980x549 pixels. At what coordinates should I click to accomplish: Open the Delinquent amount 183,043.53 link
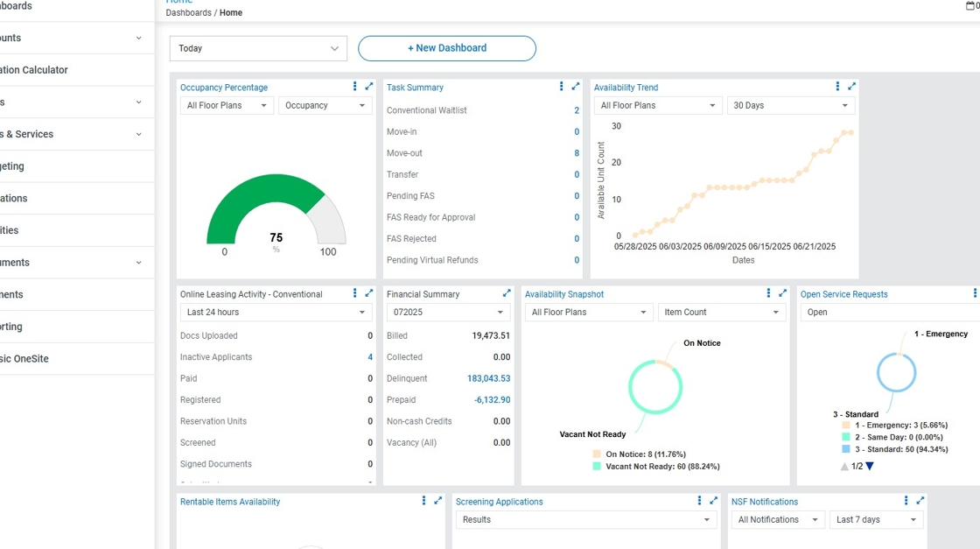[488, 379]
